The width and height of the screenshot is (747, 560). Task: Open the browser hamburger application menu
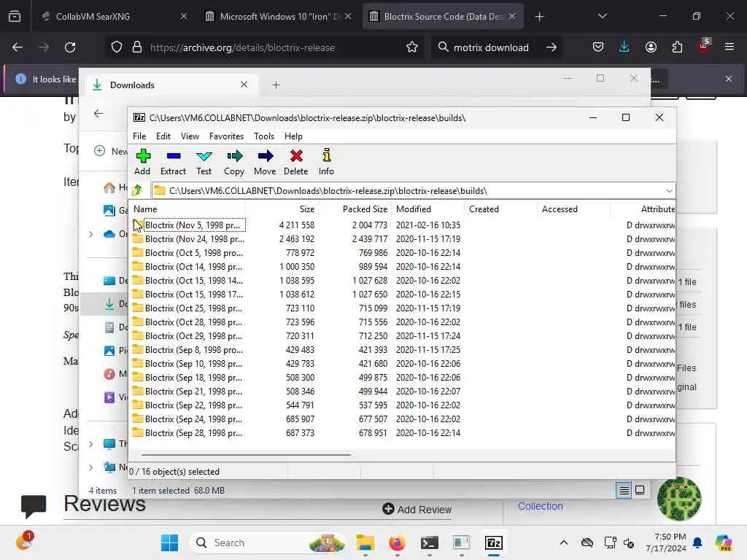[x=729, y=47]
